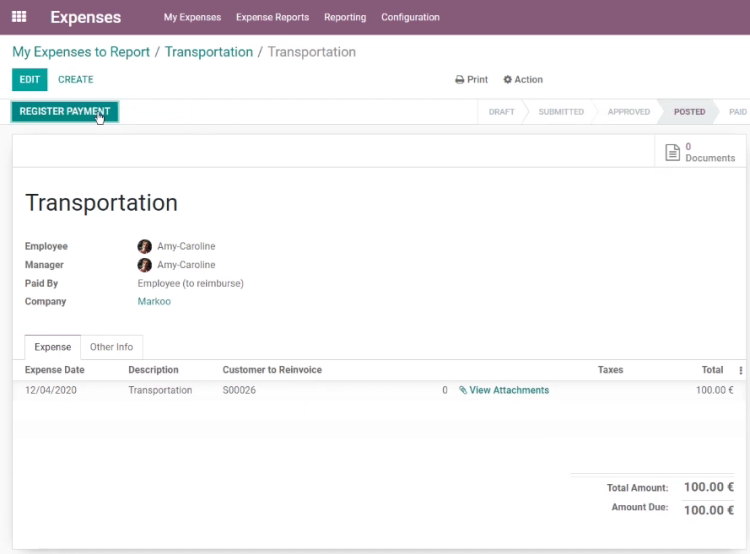Open the table column options kebab icon
This screenshot has height=554, width=750.
pyautogui.click(x=740, y=370)
